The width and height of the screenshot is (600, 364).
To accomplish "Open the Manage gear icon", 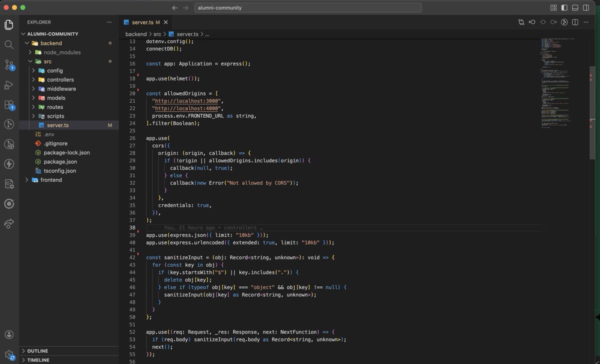I will (9, 354).
